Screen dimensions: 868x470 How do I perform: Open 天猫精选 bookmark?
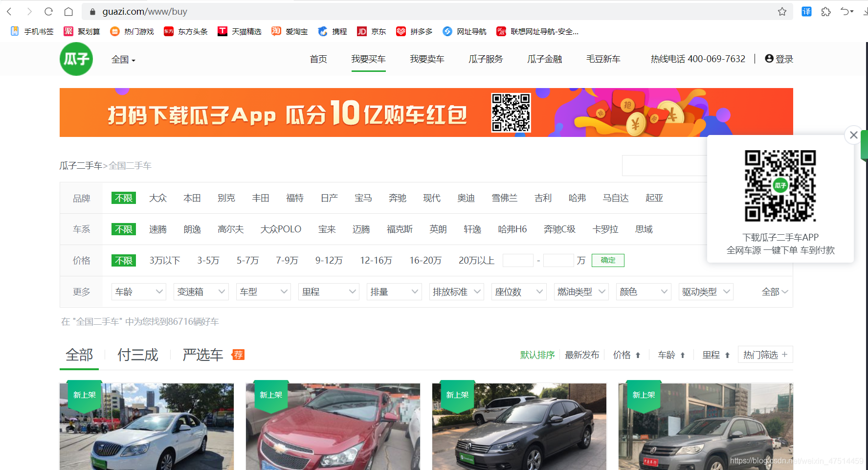240,31
